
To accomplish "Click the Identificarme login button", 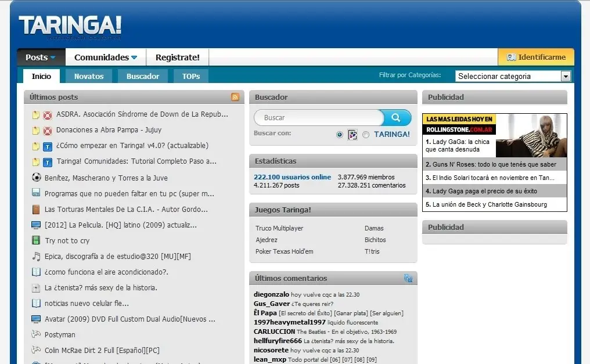I will (536, 57).
